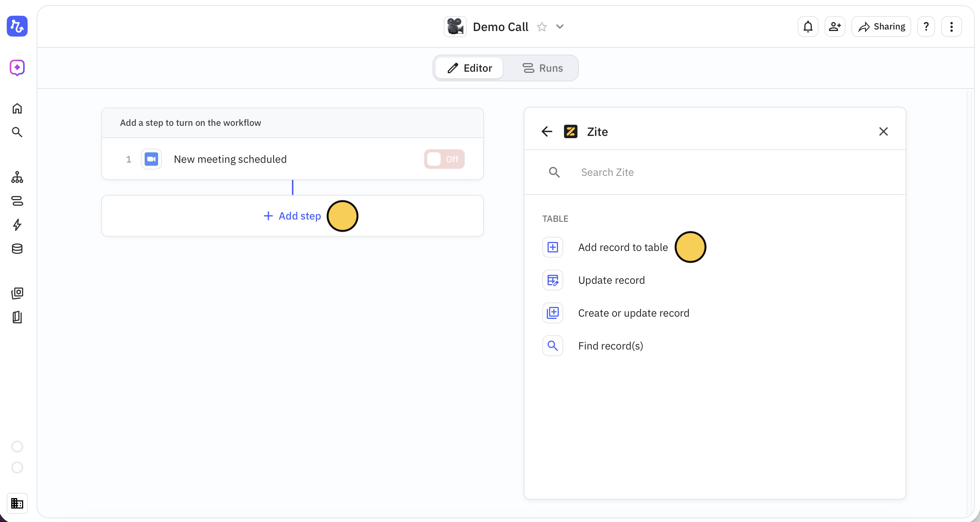980x522 pixels.
Task: Toggle the workflow Off switch
Action: (x=444, y=159)
